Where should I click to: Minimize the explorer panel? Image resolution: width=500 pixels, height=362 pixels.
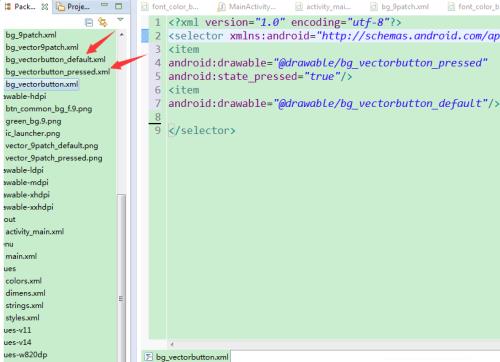pos(105,5)
